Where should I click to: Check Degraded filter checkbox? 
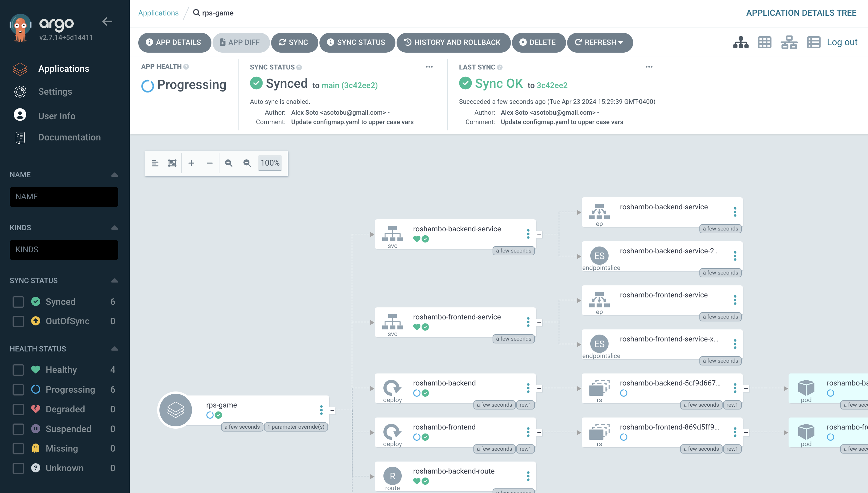(18, 409)
